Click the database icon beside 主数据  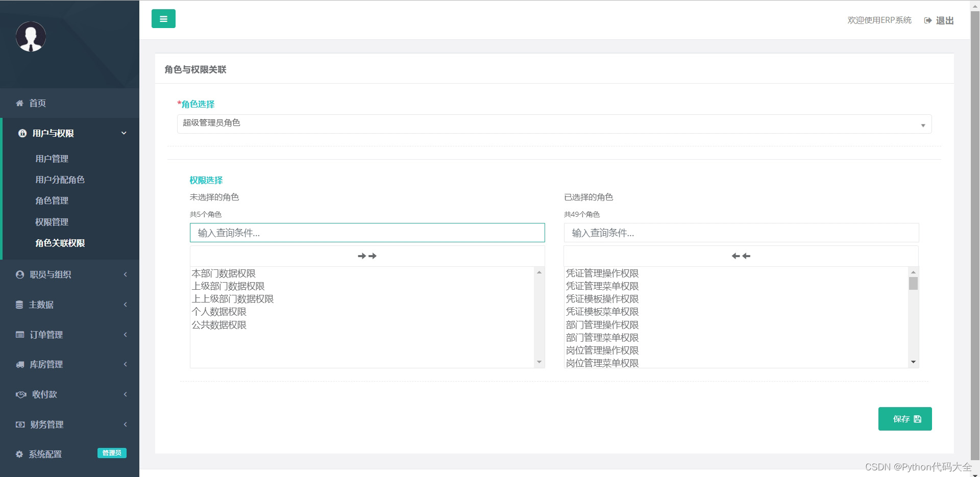click(19, 305)
